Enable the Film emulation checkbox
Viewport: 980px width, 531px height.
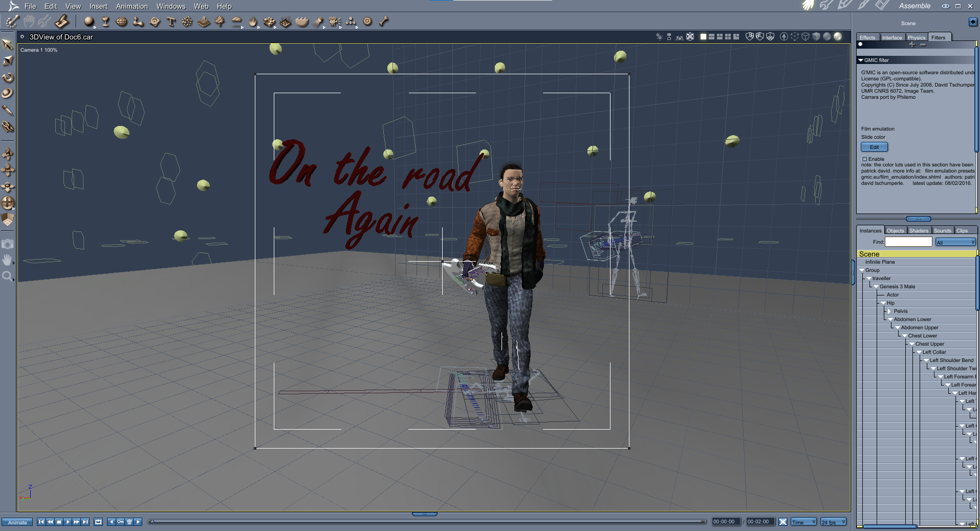pos(864,159)
